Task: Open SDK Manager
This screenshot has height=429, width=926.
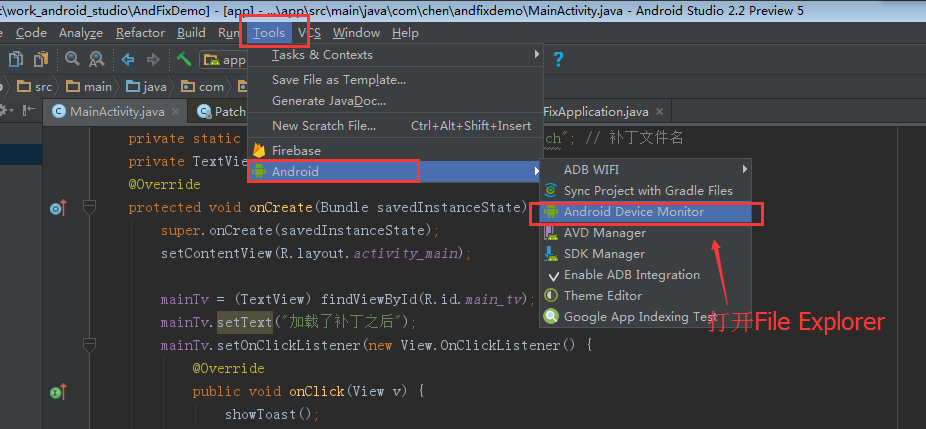Action: 645,254
